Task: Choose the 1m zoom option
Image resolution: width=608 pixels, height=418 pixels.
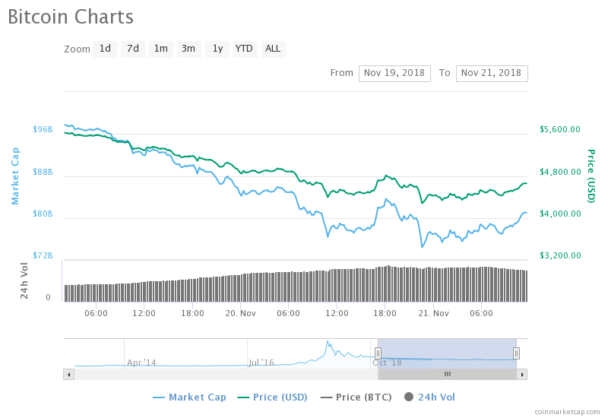Action: click(161, 49)
